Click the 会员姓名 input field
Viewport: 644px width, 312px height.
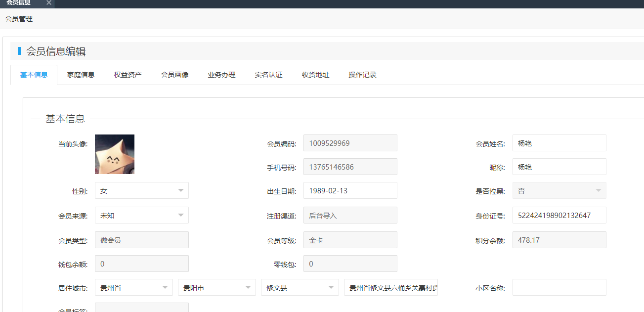point(559,143)
